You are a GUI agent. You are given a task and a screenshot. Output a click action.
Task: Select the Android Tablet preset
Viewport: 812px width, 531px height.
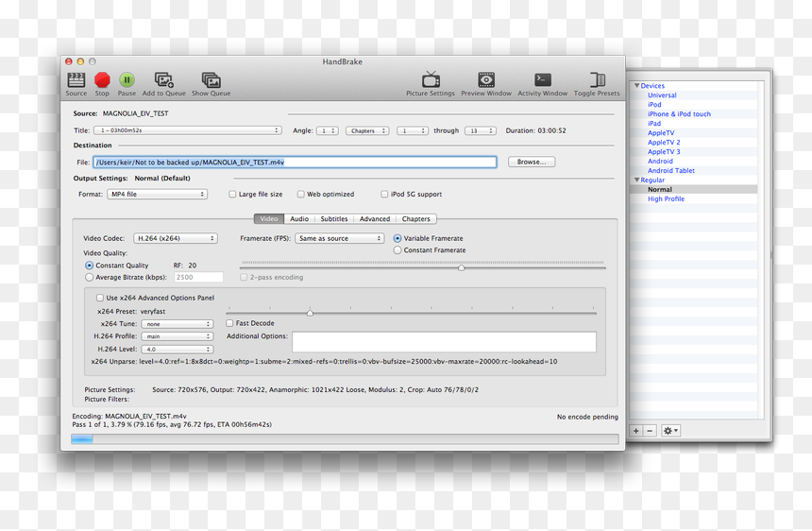point(671,170)
